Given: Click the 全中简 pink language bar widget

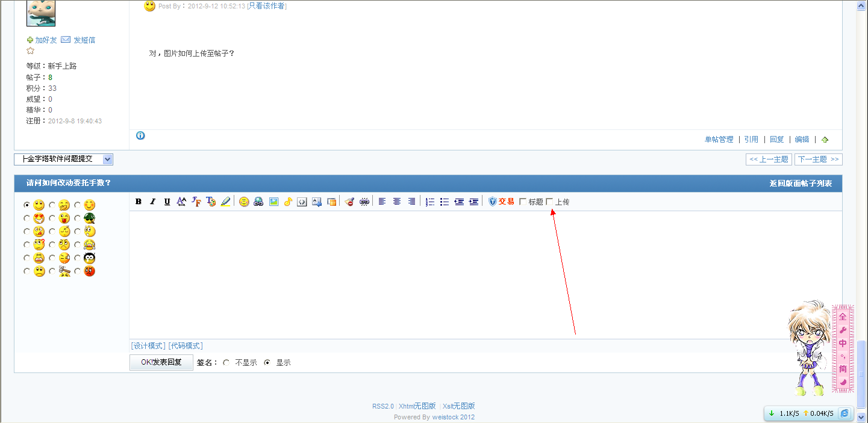Looking at the screenshot, I should point(843,349).
